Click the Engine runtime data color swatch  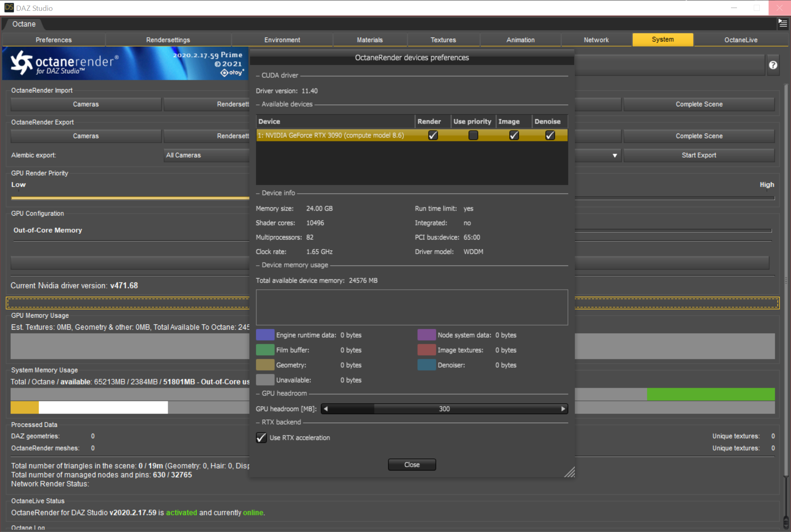point(265,335)
